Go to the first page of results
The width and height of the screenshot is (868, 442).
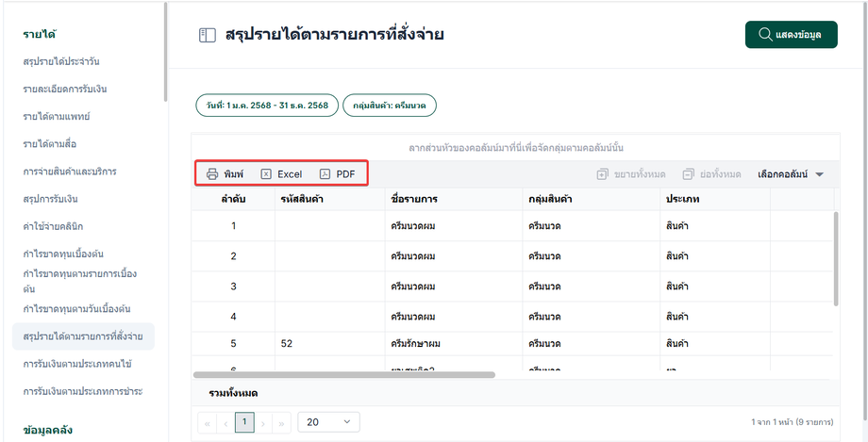click(207, 423)
